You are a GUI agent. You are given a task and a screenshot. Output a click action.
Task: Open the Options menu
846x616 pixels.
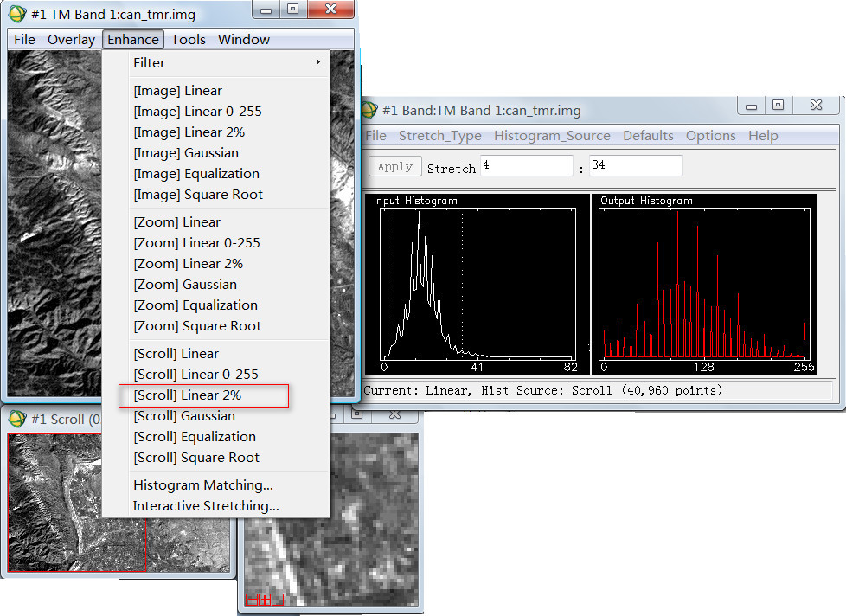(x=710, y=135)
